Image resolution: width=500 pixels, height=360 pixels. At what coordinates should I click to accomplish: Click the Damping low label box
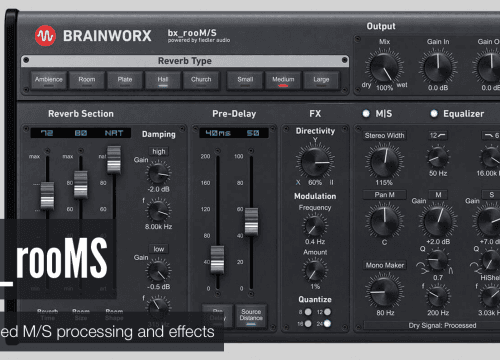(x=159, y=249)
